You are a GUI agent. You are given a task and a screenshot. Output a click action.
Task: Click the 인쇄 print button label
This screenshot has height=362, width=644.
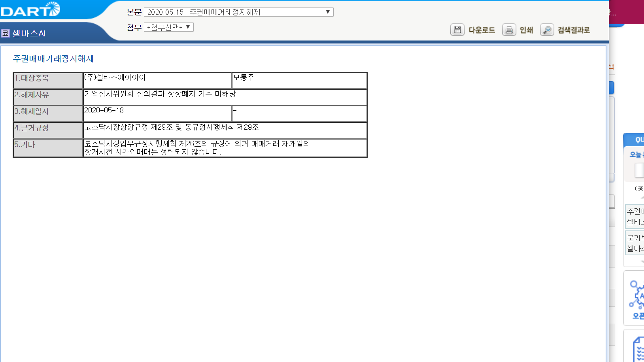coord(526,30)
